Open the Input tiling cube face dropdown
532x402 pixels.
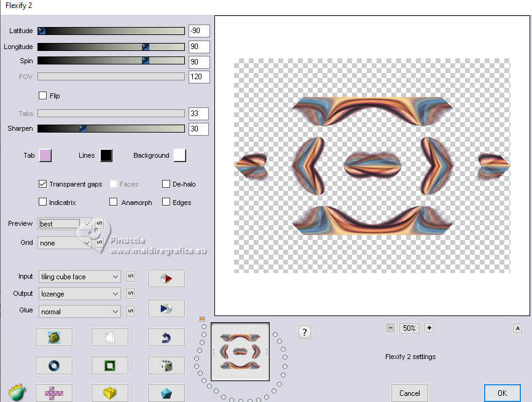79,277
